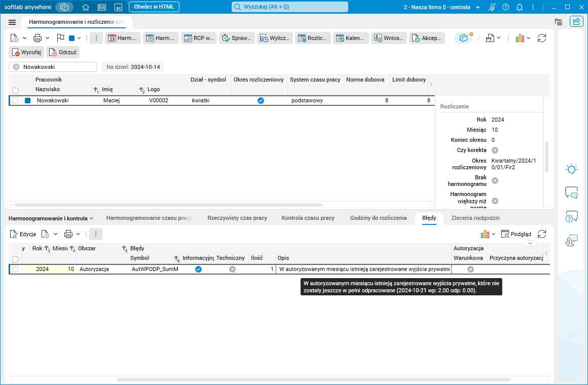The image size is (588, 385).
Task: Click the upper toolbar chart icon
Action: (520, 38)
